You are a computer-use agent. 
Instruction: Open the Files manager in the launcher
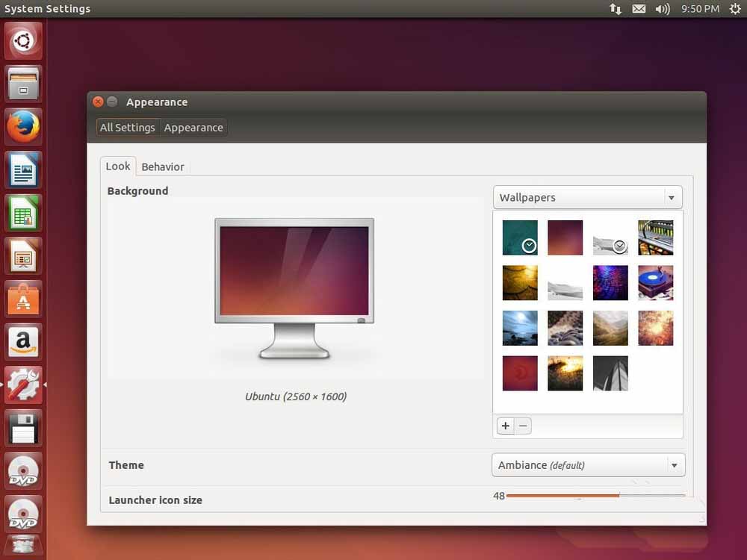pyautogui.click(x=23, y=84)
